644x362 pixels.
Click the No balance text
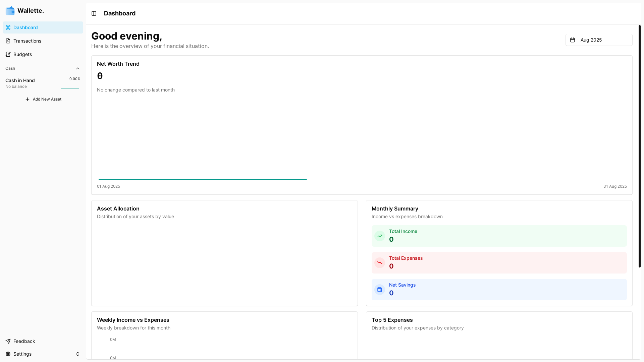[x=16, y=86]
